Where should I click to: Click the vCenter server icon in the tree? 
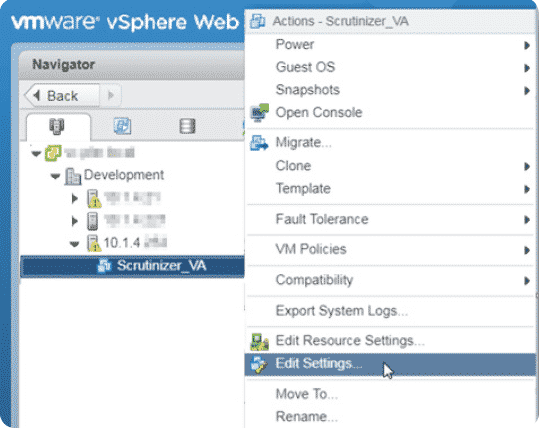pos(53,153)
